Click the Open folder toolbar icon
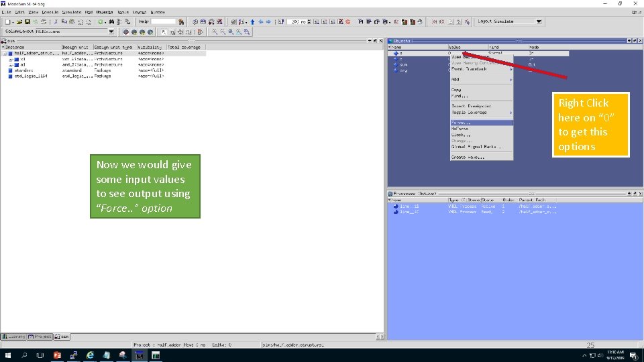This screenshot has width=644, height=362. tap(19, 21)
